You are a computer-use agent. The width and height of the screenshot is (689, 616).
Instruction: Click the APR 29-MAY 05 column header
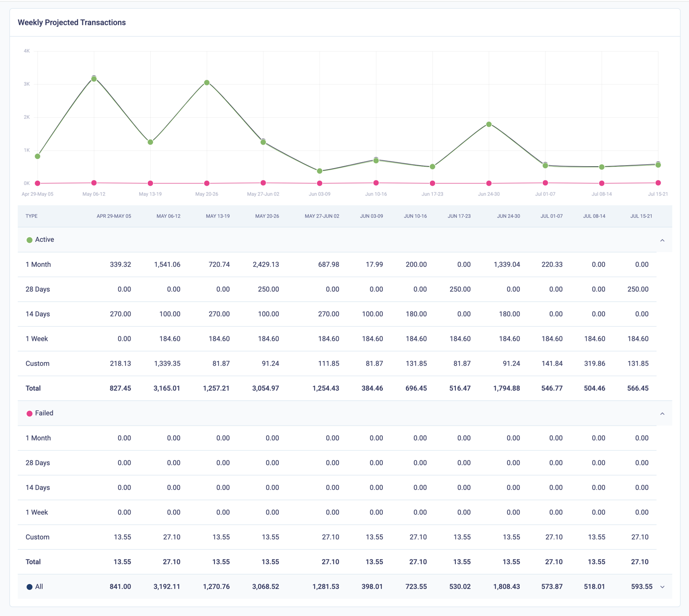tap(114, 216)
